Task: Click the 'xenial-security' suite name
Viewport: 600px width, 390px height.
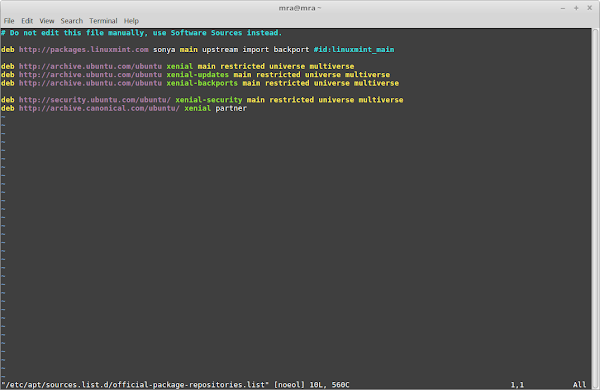Action: click(x=209, y=100)
